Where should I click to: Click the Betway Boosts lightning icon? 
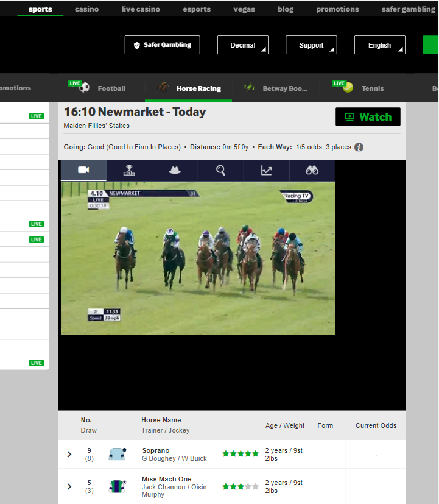coord(249,87)
